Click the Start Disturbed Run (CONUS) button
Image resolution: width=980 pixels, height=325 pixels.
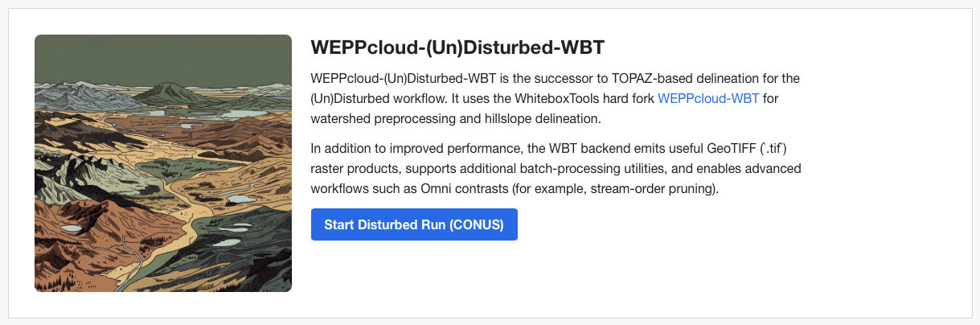pyautogui.click(x=414, y=224)
